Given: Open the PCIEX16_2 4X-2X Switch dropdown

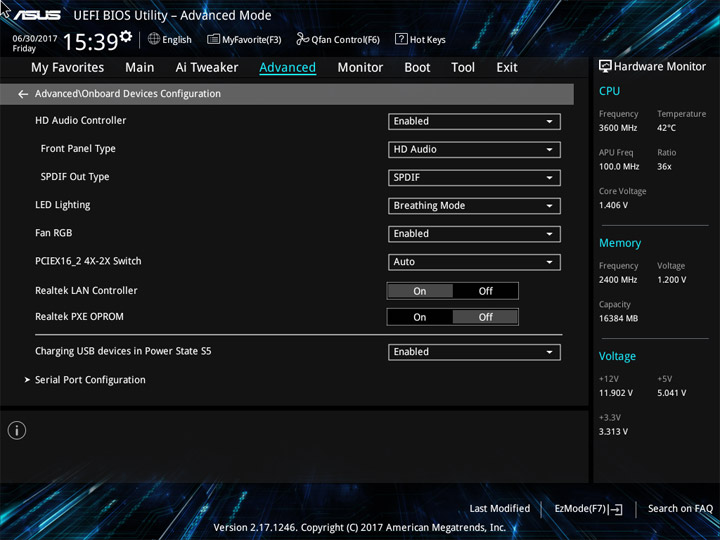Looking at the screenshot, I should click(x=474, y=262).
